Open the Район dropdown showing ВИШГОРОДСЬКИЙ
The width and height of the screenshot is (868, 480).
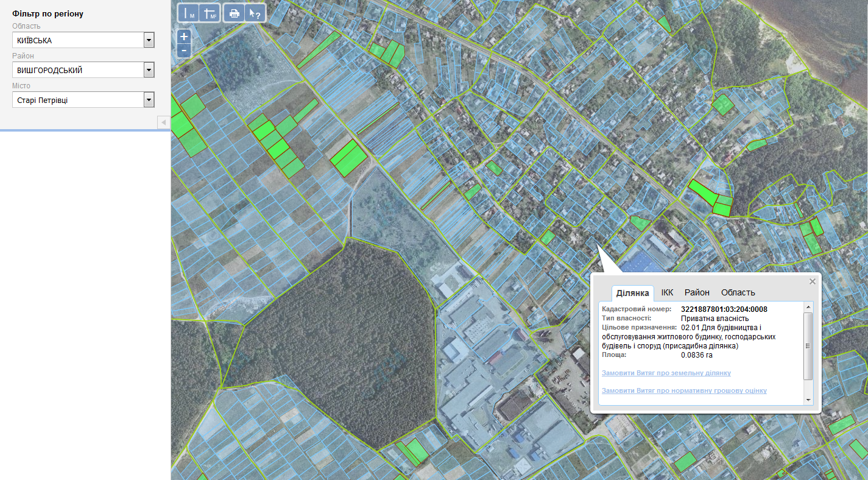coord(83,70)
